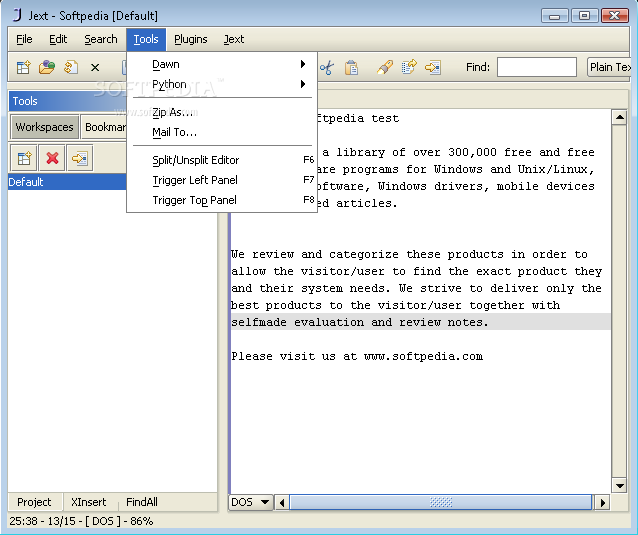Switch to the Project tab
Image resolution: width=638 pixels, height=535 pixels.
34,502
